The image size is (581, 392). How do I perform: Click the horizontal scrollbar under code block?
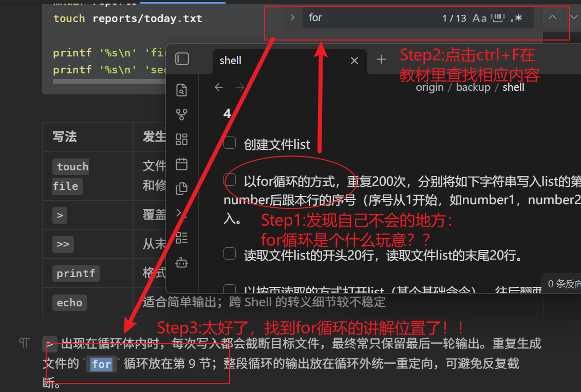[110, 81]
